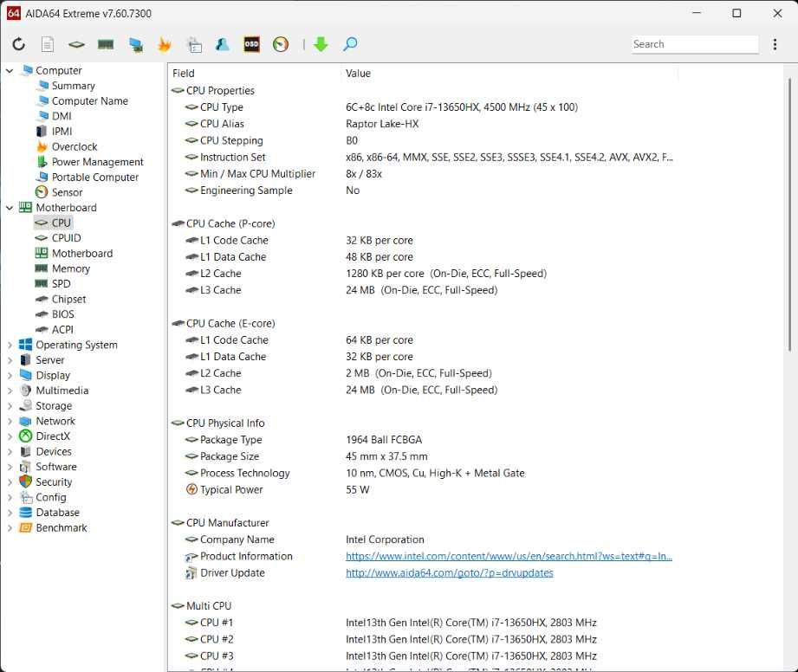Select Portable Computer tree item

[95, 178]
